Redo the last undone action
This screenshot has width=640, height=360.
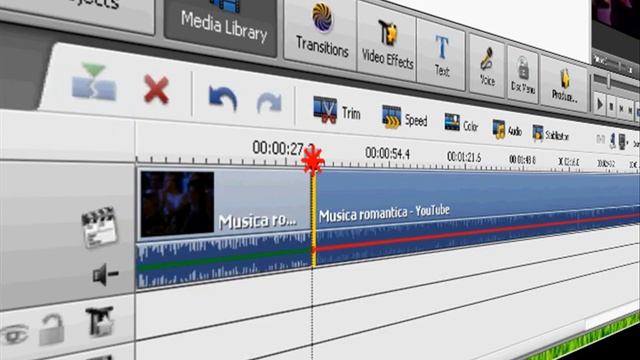tap(269, 103)
